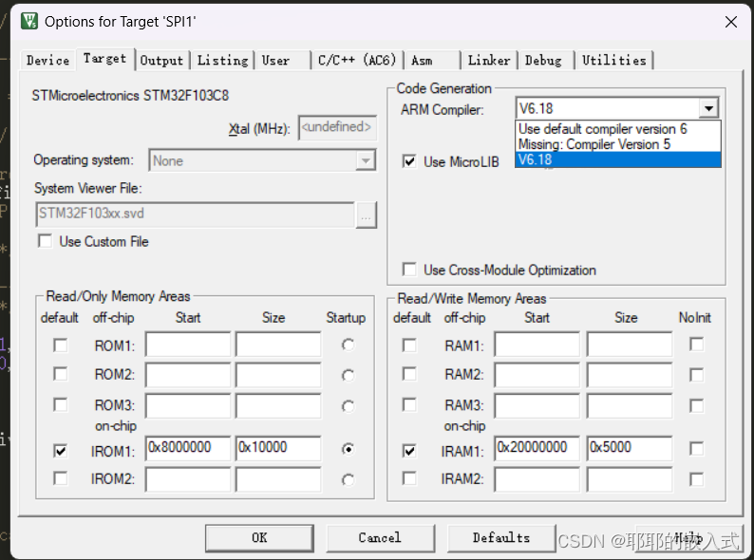The height and width of the screenshot is (560, 754).
Task: Select the ROM2 Startup radio button
Action: click(x=348, y=376)
